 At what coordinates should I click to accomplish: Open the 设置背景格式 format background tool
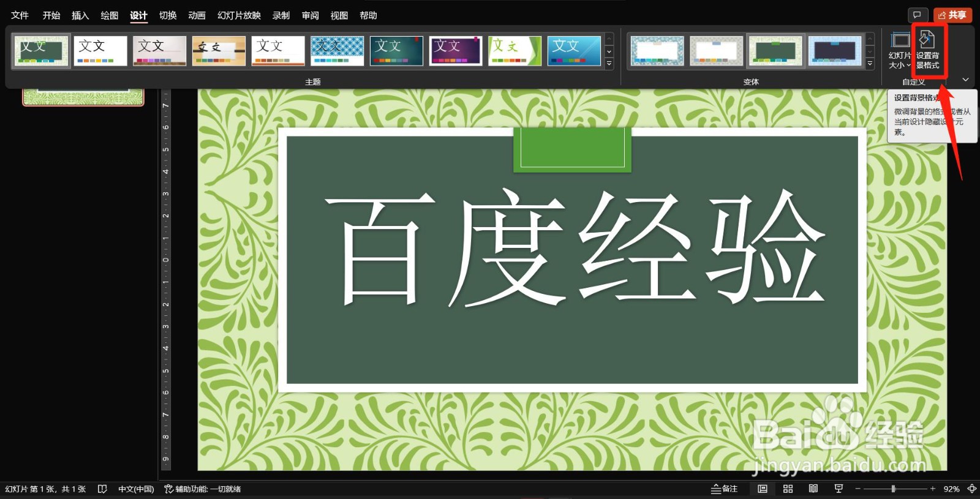[927, 50]
